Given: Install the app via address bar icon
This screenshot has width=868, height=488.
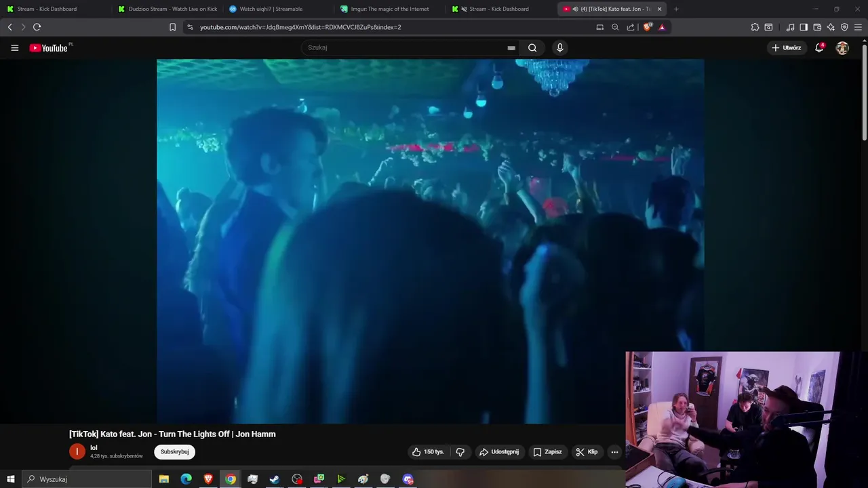Looking at the screenshot, I should 599,27.
